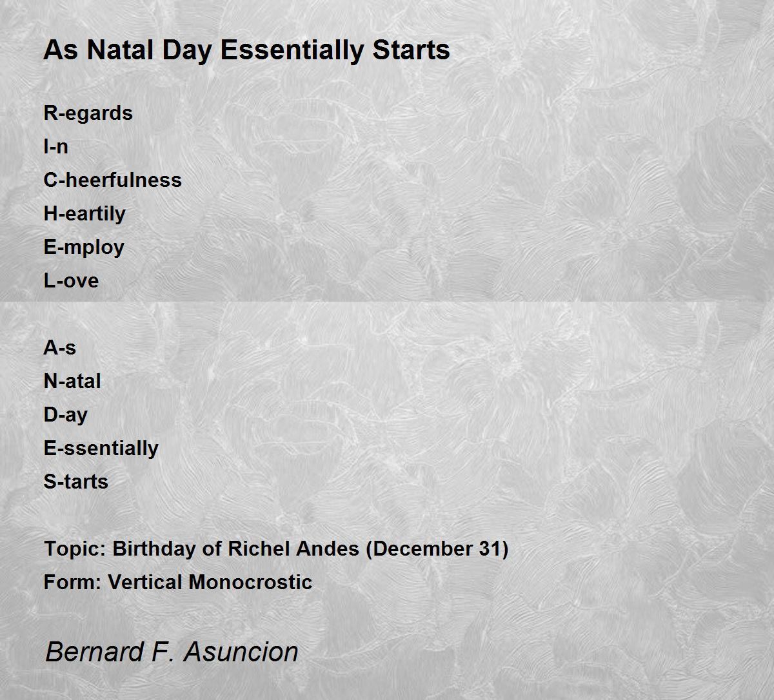The width and height of the screenshot is (774, 700).
Task: Click the line "C-heerfulness"
Action: 112,180
